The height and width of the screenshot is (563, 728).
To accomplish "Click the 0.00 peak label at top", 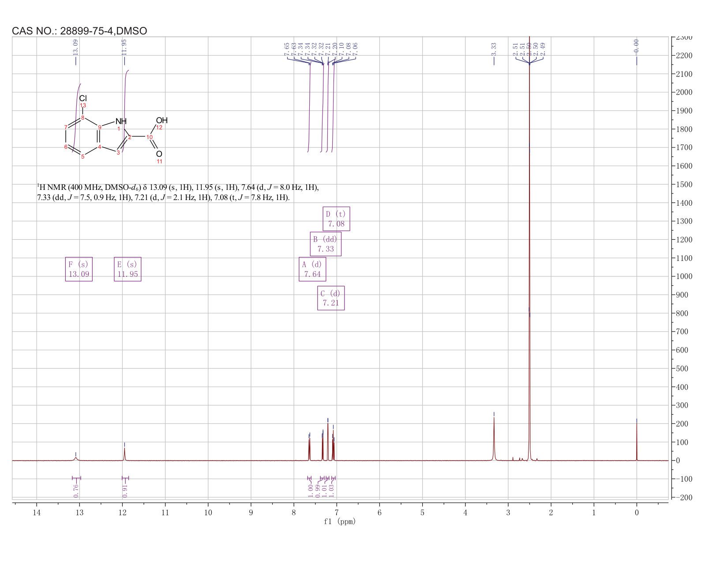I will pos(636,46).
